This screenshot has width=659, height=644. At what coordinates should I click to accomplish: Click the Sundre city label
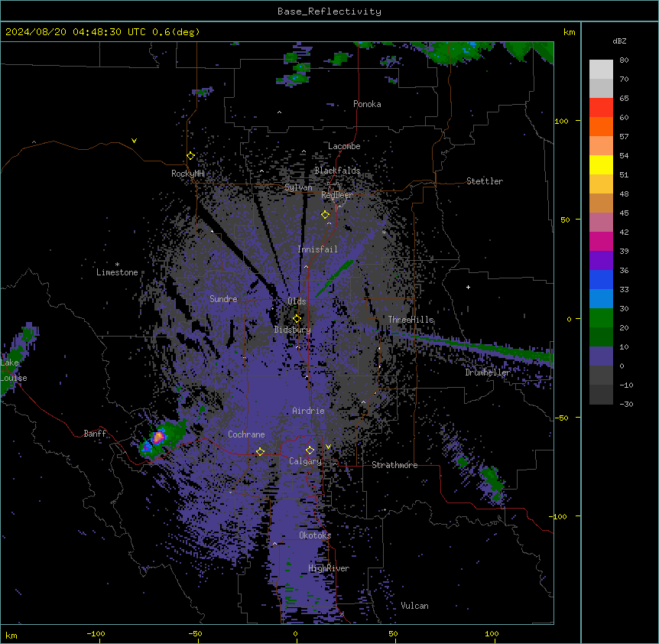click(x=223, y=299)
